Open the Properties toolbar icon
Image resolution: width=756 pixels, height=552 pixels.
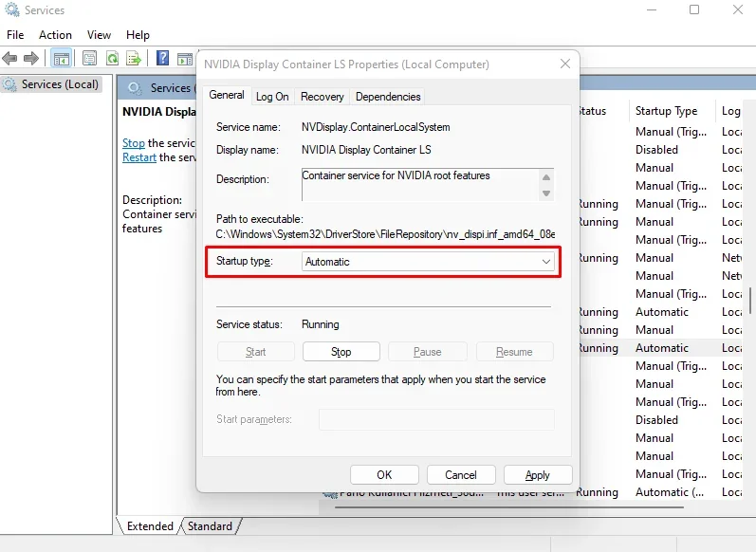(89, 59)
